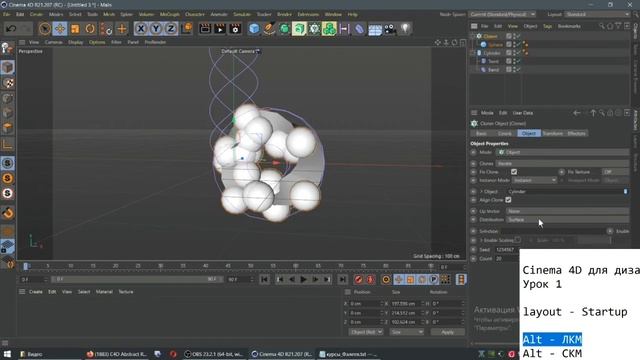Toggle the Align Clone checkbox

coord(508,200)
